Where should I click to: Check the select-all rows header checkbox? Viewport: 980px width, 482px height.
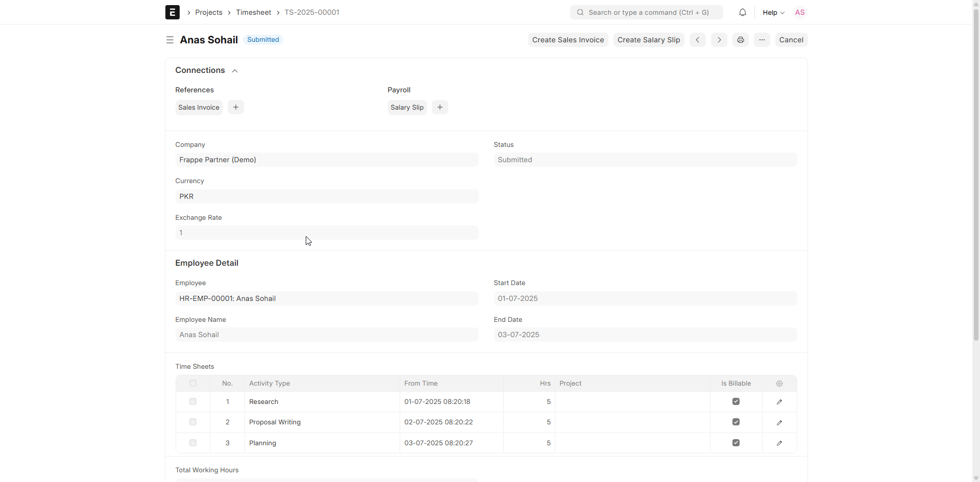[193, 384]
